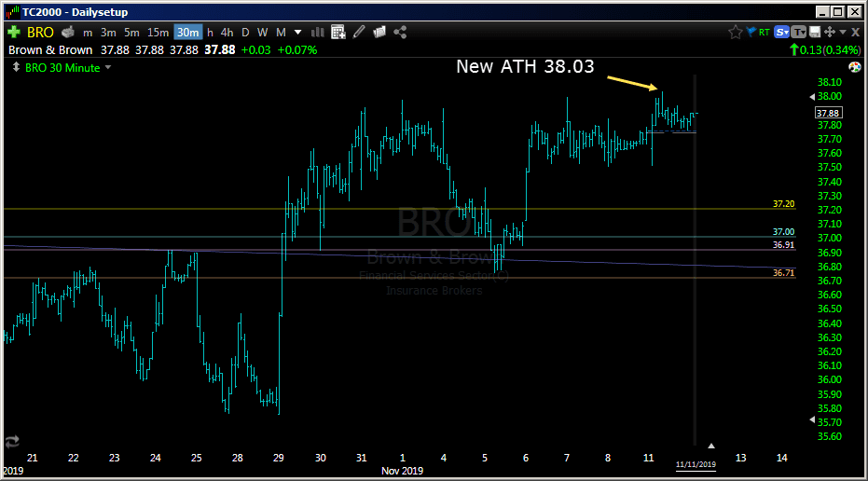Click the 37.00 line price label

click(x=783, y=232)
